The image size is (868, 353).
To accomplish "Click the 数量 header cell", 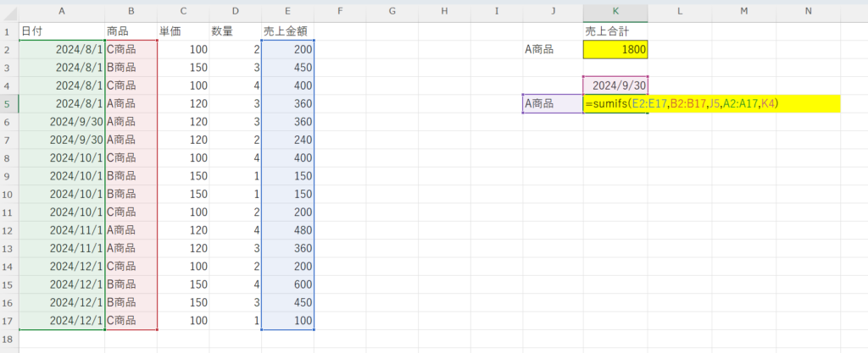I will coord(236,31).
